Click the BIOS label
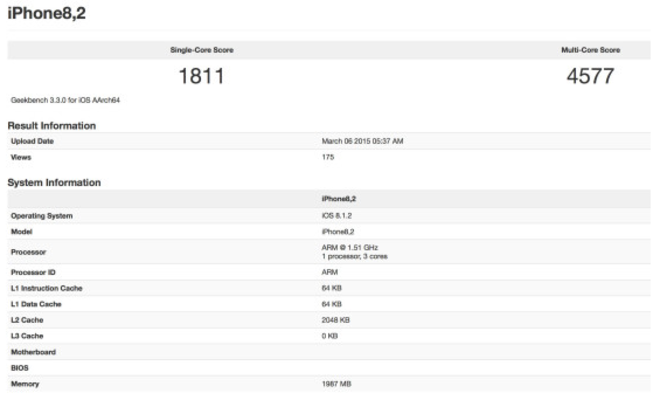 coord(20,368)
